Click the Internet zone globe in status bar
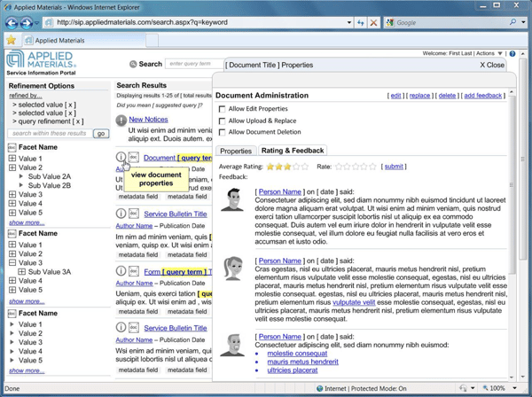Image resolution: width=532 pixels, height=397 pixels. [319, 388]
